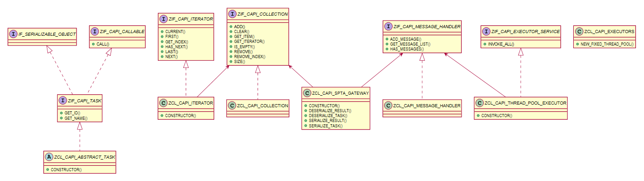Click the IF_SERIALIZABLE_OBJECT title text
The width and height of the screenshot is (644, 181).
pyautogui.click(x=47, y=34)
